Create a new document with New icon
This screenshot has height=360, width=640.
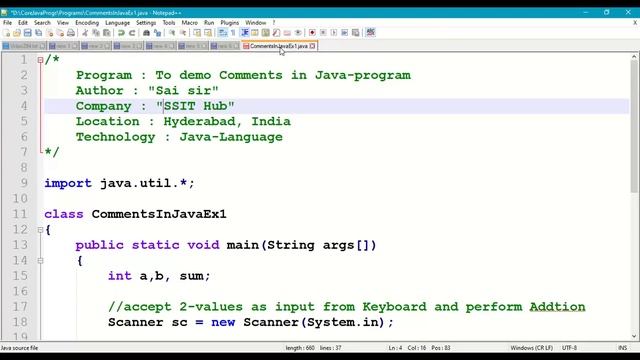7,33
